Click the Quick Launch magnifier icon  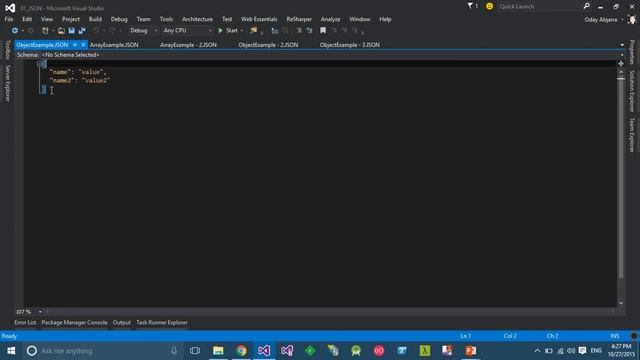pos(587,6)
